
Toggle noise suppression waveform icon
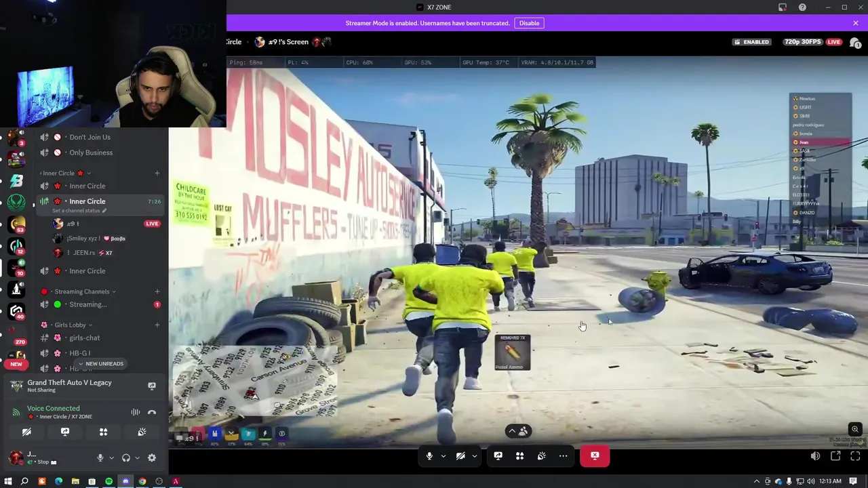coord(136,412)
